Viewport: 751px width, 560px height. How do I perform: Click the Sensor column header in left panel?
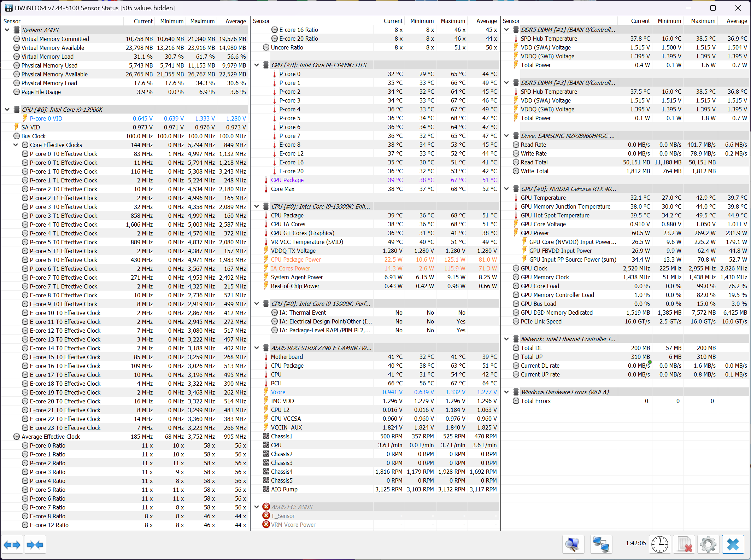point(63,21)
